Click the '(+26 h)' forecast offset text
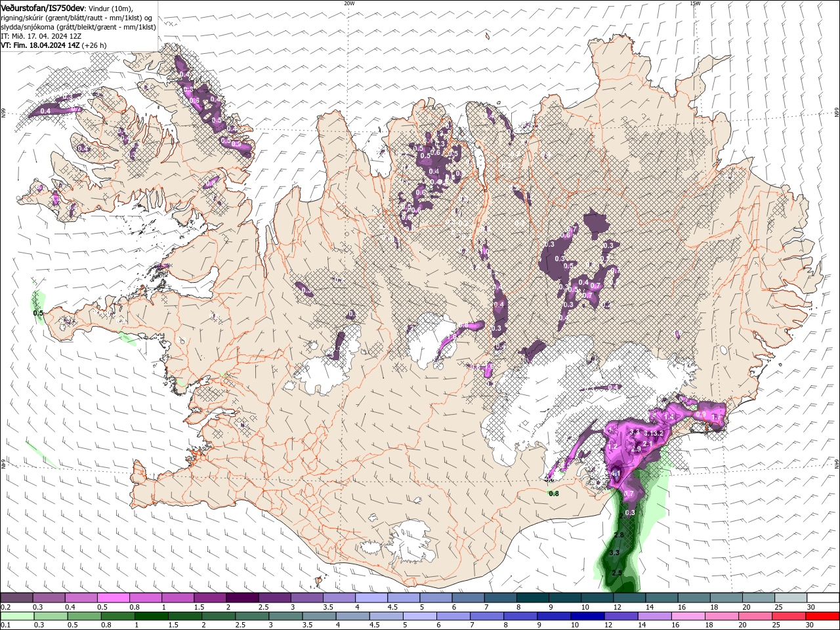Screen dimensions: 840x630 [94, 45]
